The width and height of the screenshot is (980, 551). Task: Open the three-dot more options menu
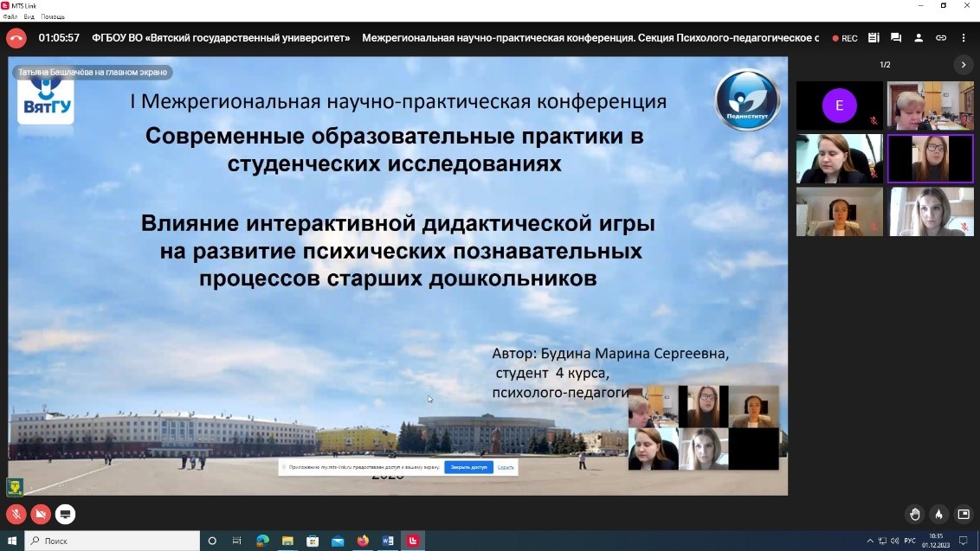964,38
